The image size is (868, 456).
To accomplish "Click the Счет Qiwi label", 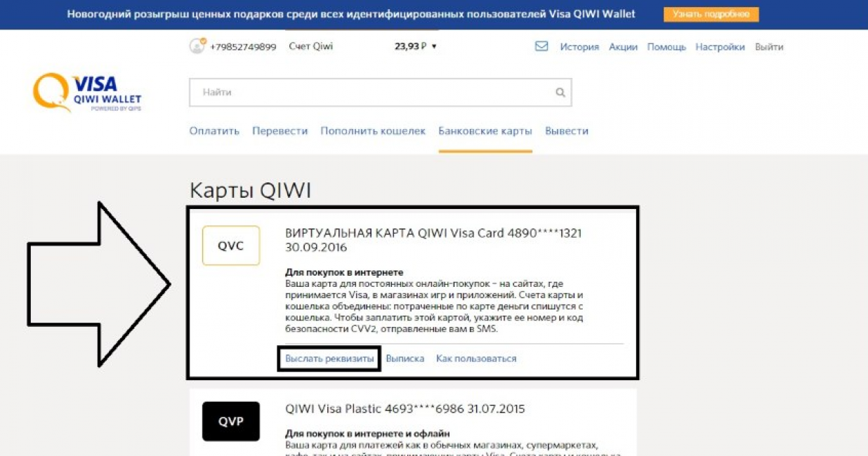I will click(311, 46).
